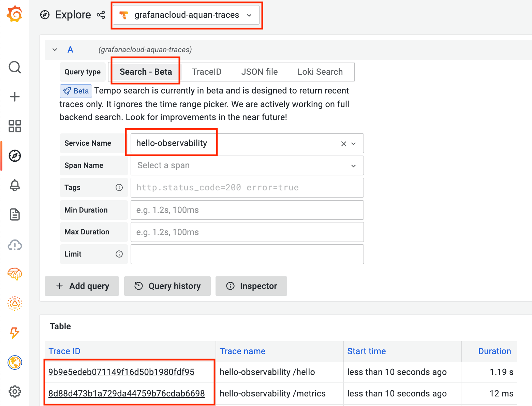Select the Loki Search tab

pos(320,72)
